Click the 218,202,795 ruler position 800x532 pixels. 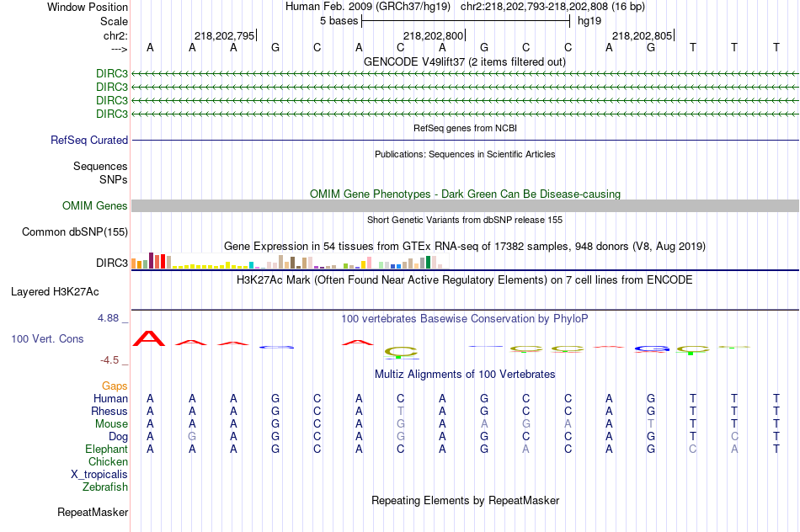(x=225, y=35)
